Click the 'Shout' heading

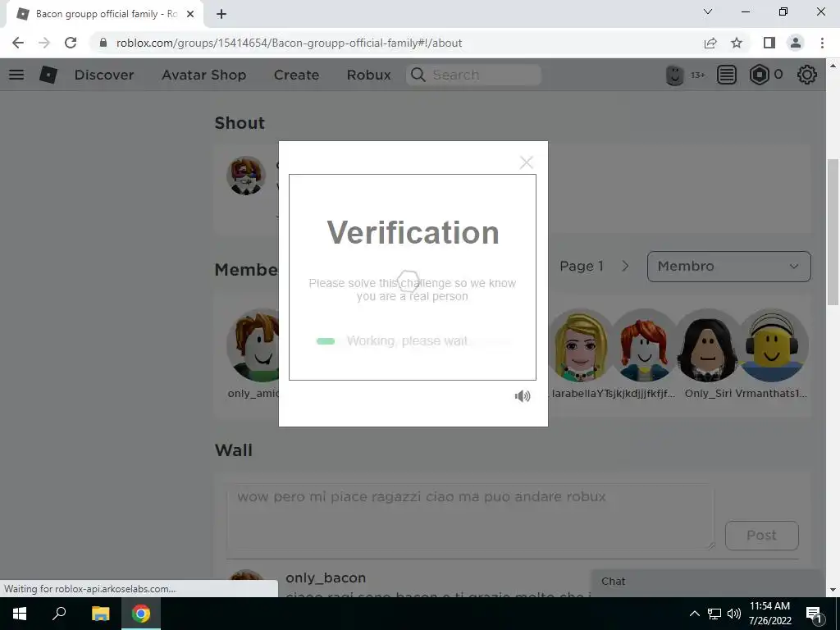click(240, 123)
